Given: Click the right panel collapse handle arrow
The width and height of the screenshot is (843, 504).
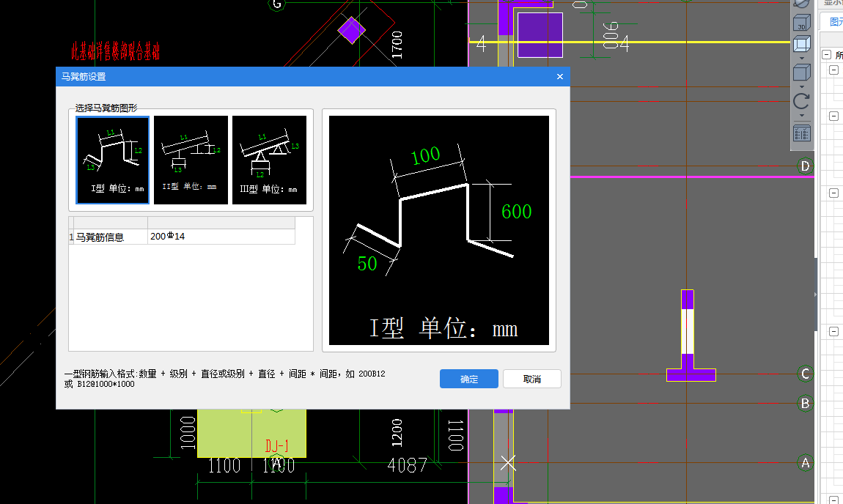Looking at the screenshot, I should pos(816,294).
